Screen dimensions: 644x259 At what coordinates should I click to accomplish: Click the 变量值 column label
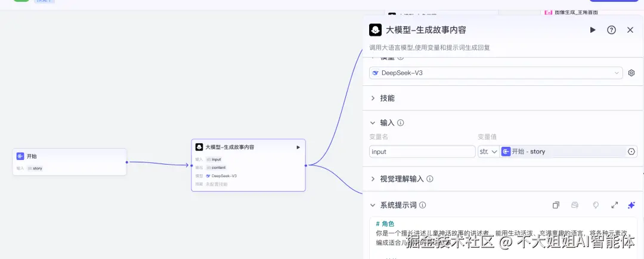[x=487, y=137]
